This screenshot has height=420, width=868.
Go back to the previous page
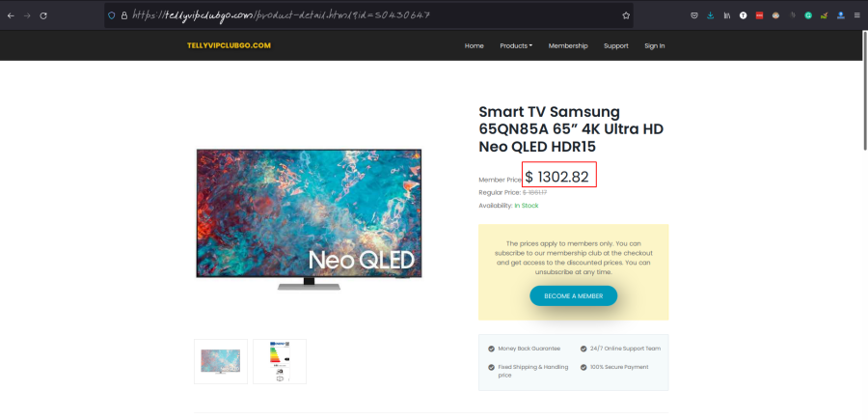tap(11, 15)
